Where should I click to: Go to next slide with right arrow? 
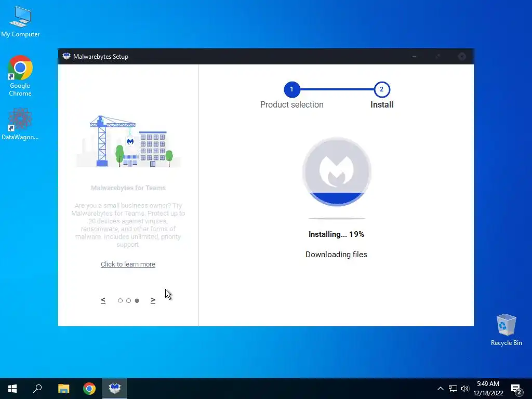153,300
